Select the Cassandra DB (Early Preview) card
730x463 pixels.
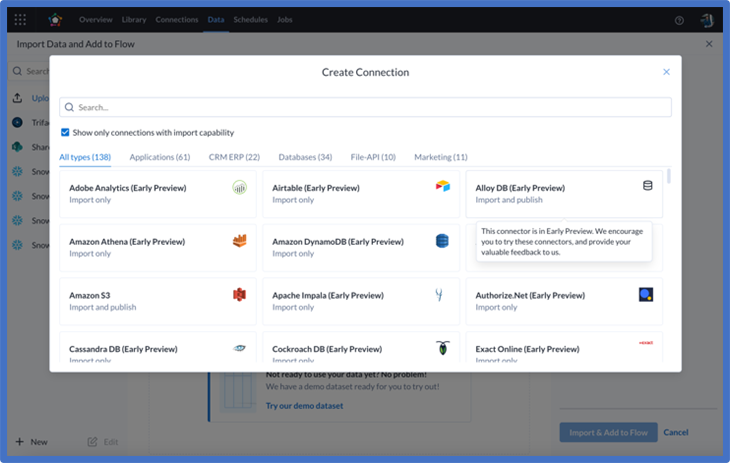pos(158,347)
